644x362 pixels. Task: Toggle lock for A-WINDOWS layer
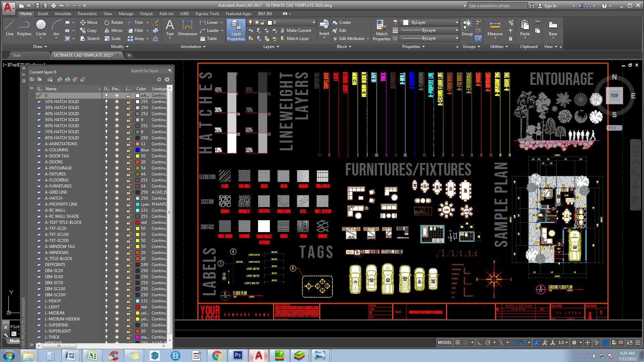click(129, 253)
